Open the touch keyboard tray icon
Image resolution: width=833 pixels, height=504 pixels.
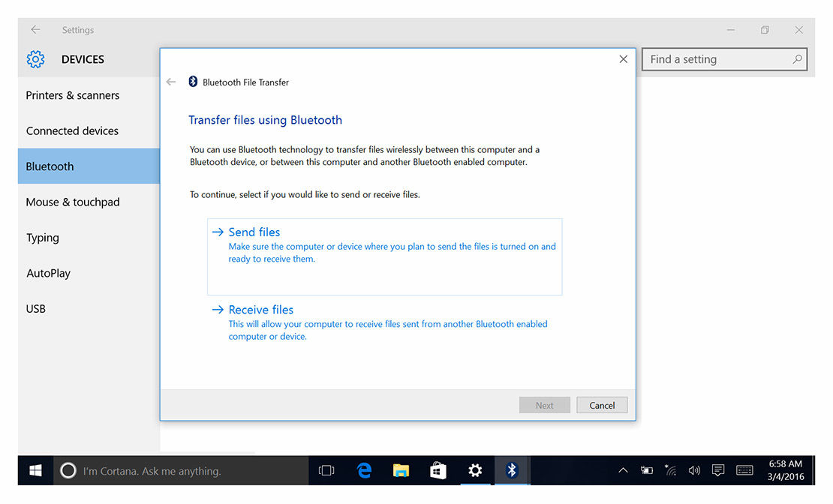coord(744,470)
